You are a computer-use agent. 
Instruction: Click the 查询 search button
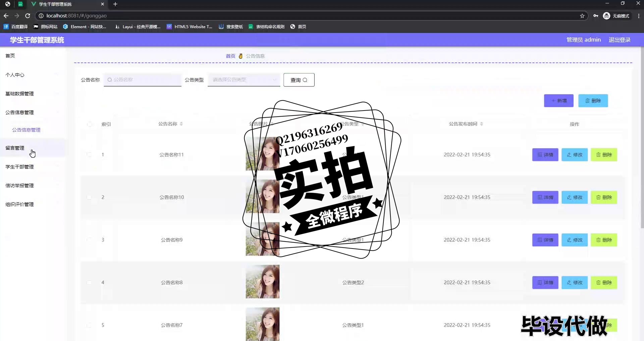pyautogui.click(x=299, y=80)
